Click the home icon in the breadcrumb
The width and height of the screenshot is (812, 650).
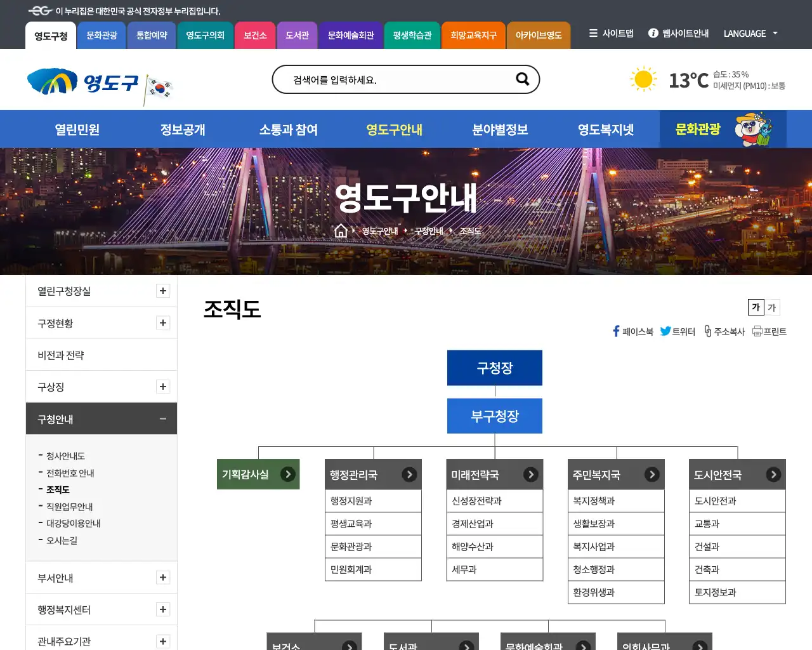tap(341, 230)
